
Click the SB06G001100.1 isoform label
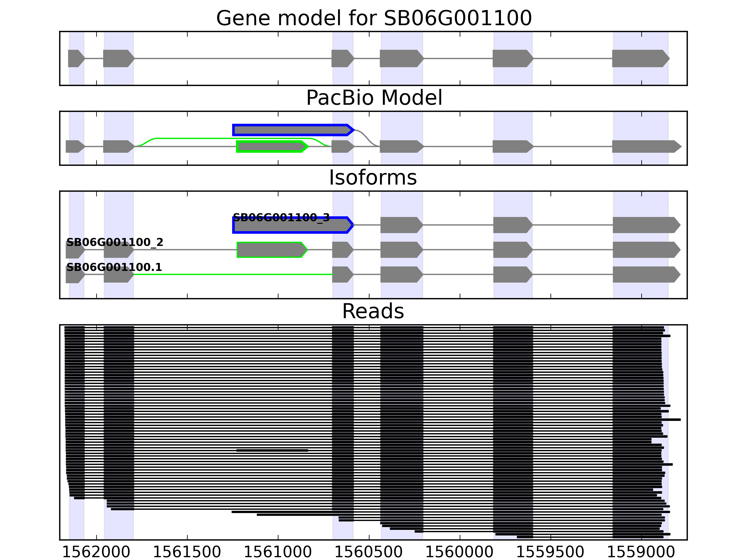pos(114,267)
